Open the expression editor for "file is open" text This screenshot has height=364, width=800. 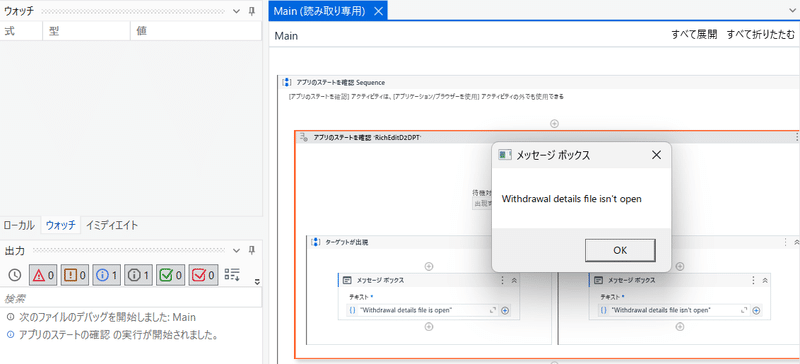[x=493, y=310]
